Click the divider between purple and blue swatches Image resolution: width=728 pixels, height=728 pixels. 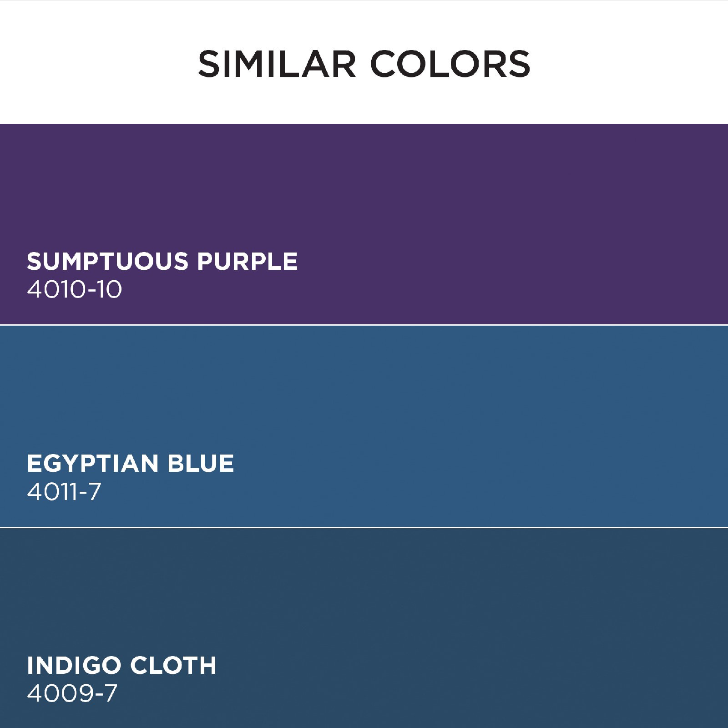[x=364, y=325]
